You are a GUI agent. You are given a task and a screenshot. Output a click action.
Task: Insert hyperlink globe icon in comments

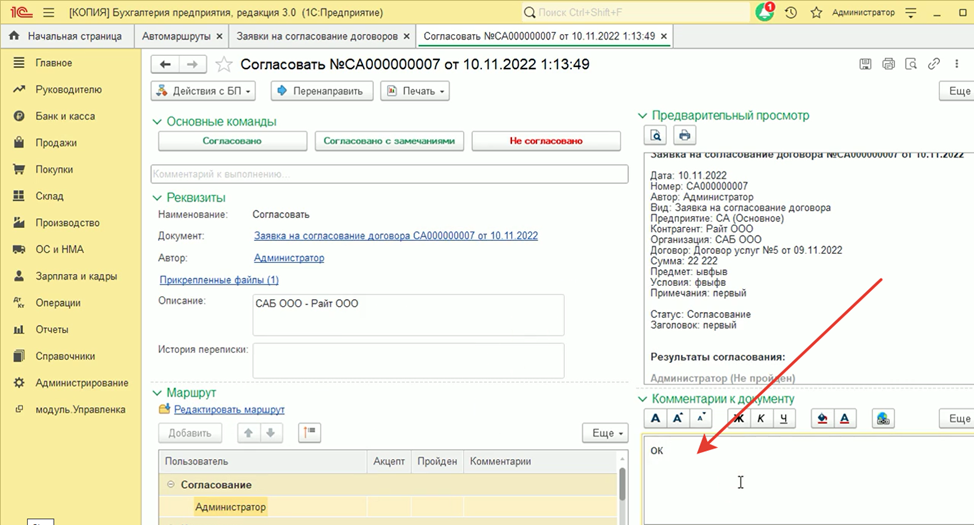(x=883, y=419)
